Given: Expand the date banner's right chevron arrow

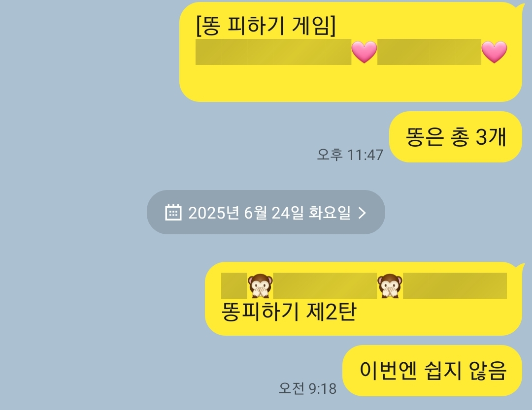Looking at the screenshot, I should pyautogui.click(x=363, y=213).
